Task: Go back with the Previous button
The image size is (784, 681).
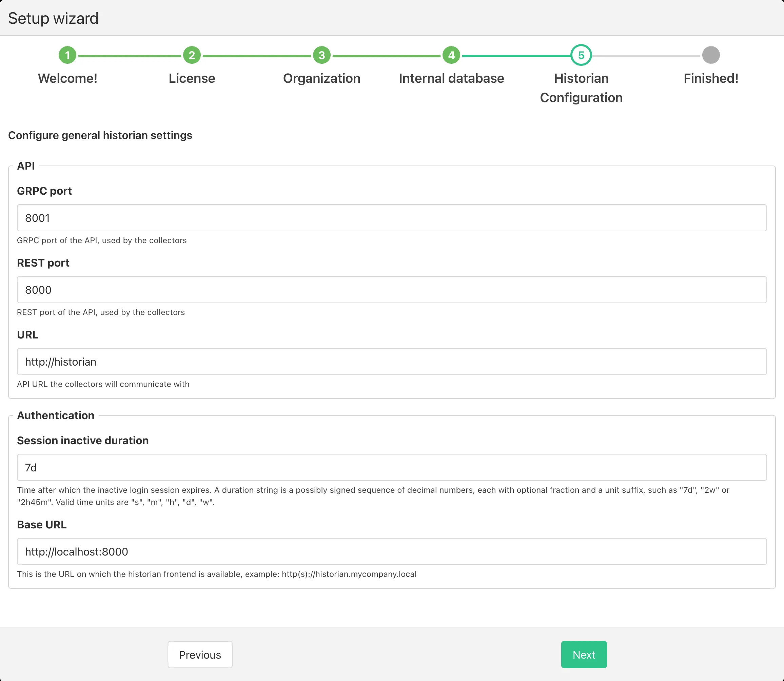Action: [200, 655]
